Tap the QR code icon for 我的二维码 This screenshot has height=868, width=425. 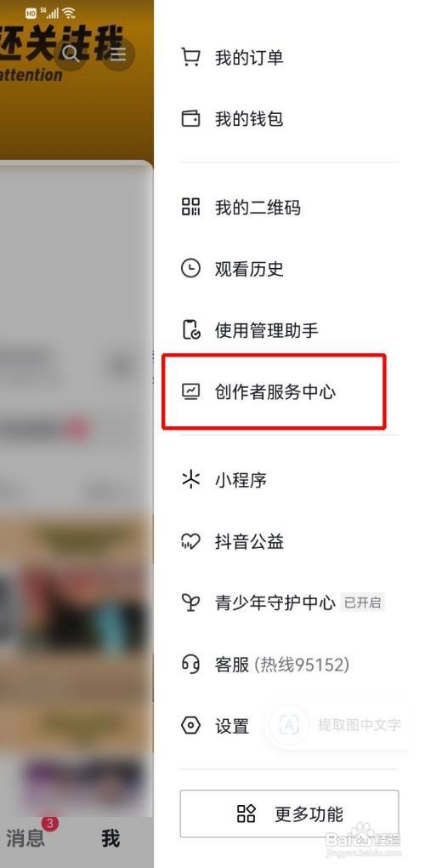(x=190, y=207)
